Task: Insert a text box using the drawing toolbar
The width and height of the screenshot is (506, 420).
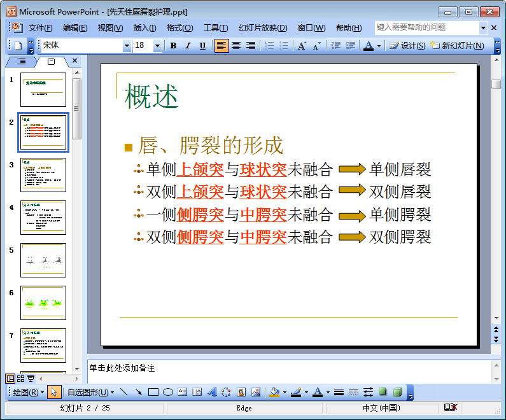Action: pos(183,392)
